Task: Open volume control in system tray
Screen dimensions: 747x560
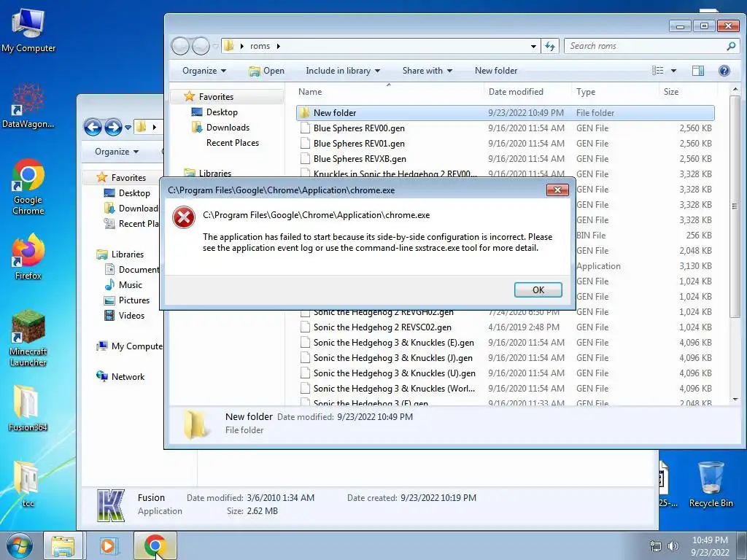Action: [x=673, y=546]
